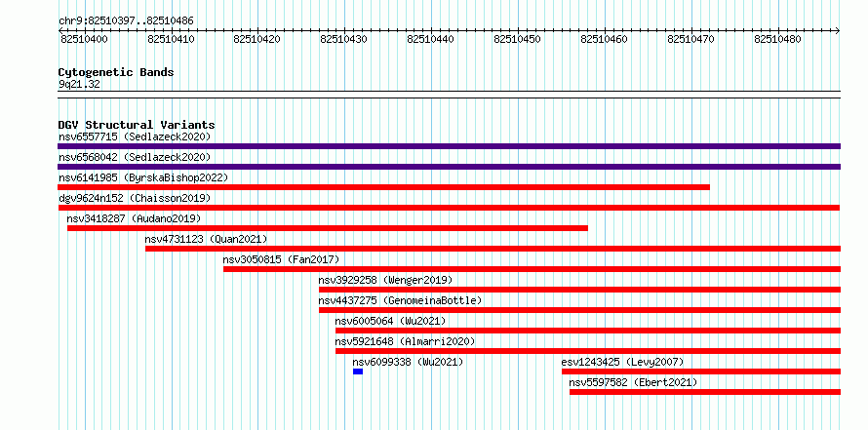Click the red bar for nsv4731123
This screenshot has height=430, width=868.
[x=493, y=249]
